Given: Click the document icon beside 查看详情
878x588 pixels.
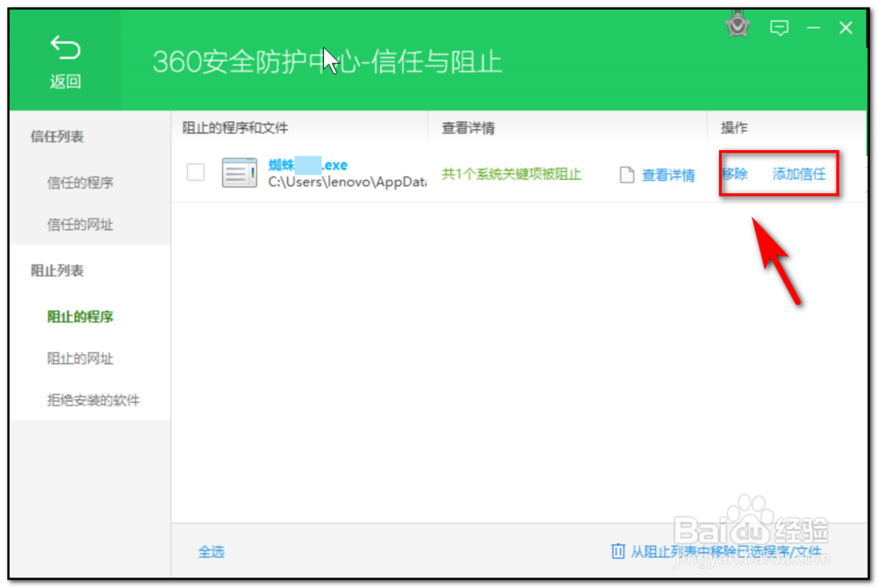Looking at the screenshot, I should pos(627,175).
